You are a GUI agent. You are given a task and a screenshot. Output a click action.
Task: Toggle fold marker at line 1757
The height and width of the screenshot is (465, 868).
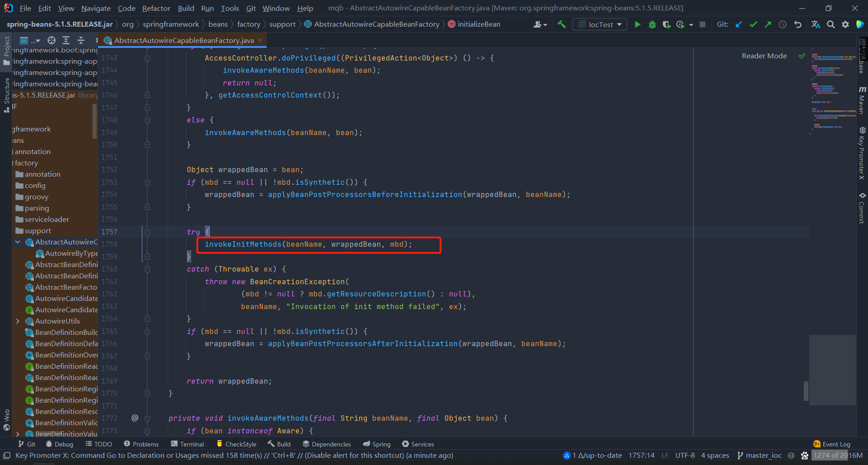[147, 232]
